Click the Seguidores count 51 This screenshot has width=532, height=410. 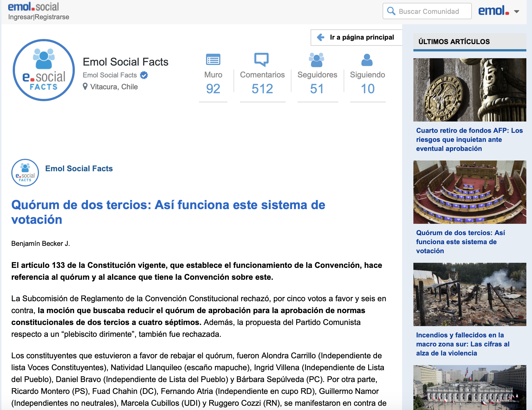click(x=317, y=89)
